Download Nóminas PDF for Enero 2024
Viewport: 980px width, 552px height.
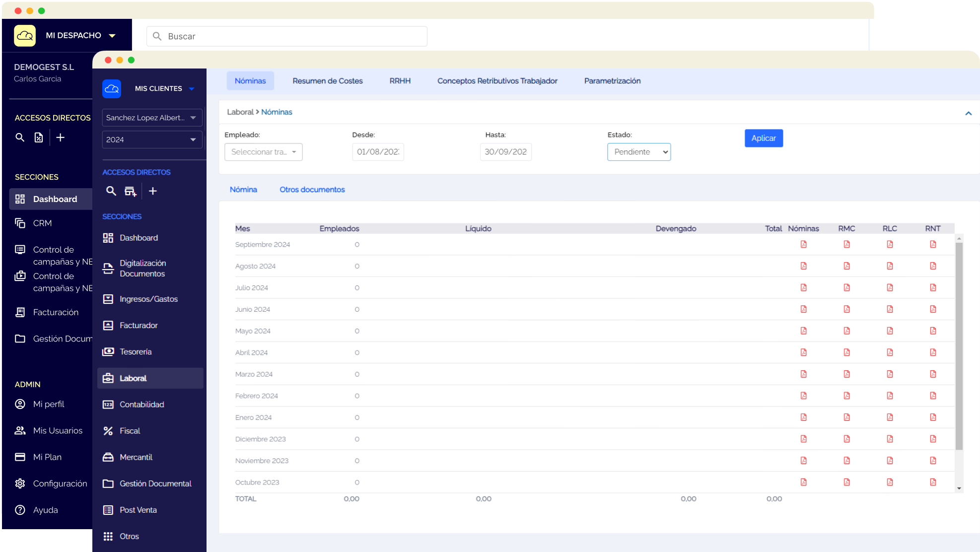click(803, 417)
